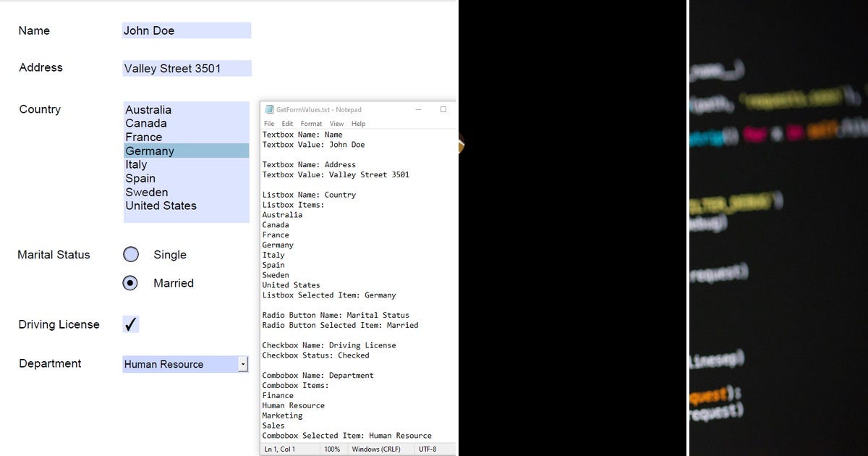
Task: Open the File menu in Notepad
Action: coord(268,123)
